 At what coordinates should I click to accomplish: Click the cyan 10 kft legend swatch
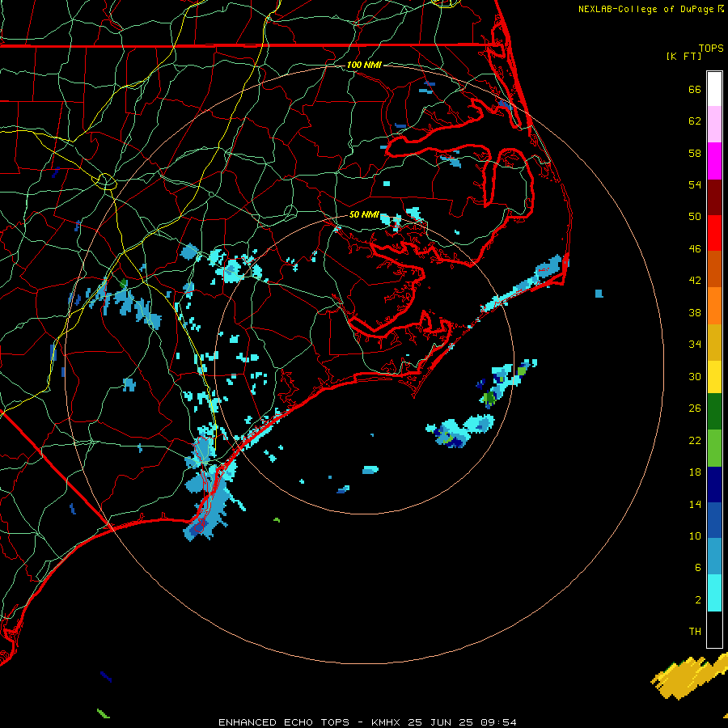pyautogui.click(x=714, y=593)
